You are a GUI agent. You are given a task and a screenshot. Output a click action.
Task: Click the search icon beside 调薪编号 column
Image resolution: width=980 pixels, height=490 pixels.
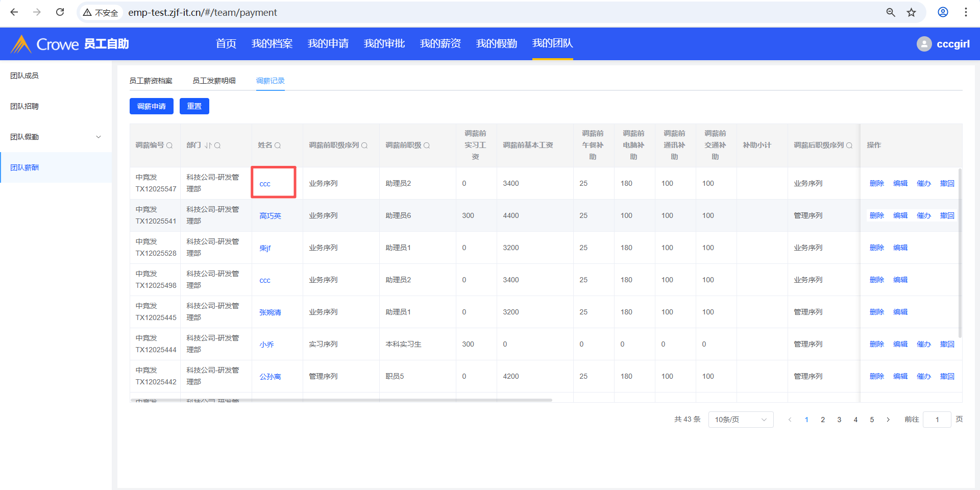(169, 145)
